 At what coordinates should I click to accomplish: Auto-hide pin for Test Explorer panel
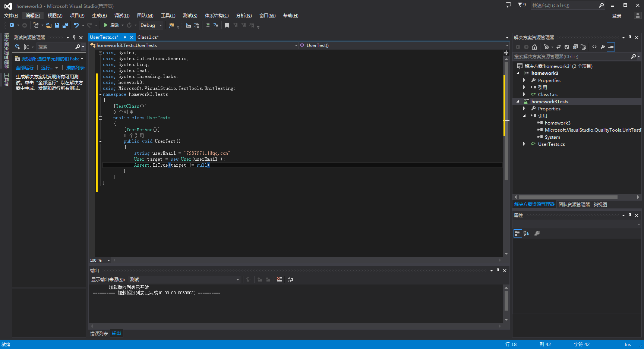pos(74,37)
